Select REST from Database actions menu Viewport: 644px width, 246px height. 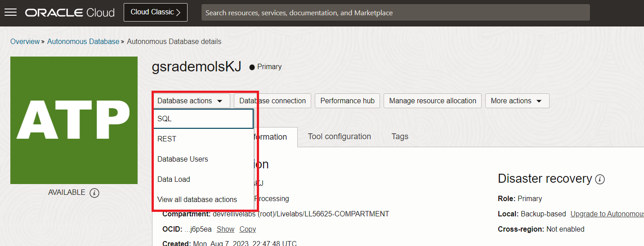tap(203, 139)
